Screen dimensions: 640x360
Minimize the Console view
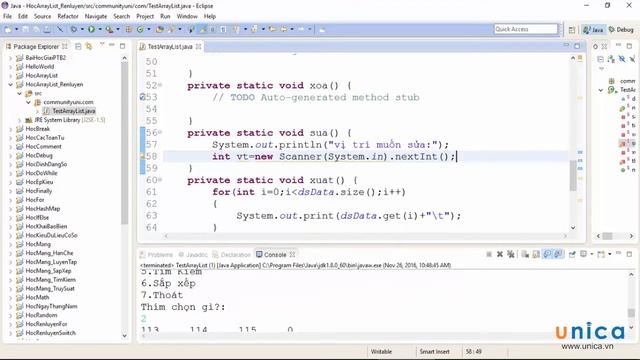coord(619,254)
